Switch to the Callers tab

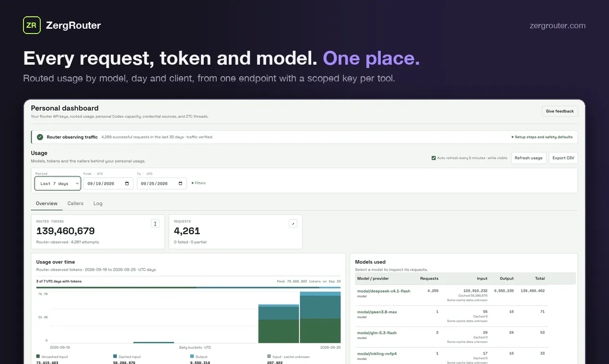tap(75, 204)
